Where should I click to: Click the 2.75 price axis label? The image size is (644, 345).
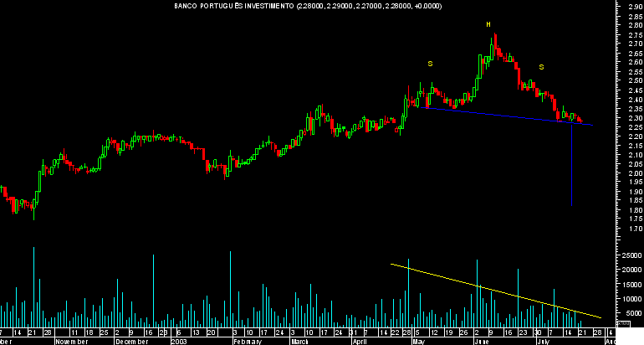636,35
